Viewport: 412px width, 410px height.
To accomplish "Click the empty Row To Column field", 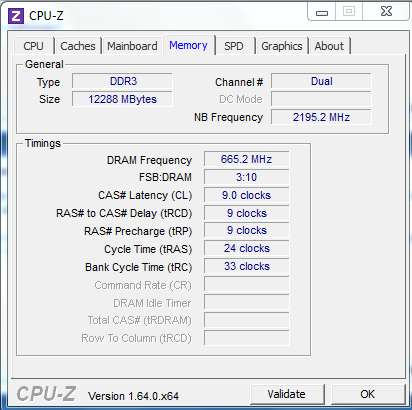I will click(x=247, y=338).
